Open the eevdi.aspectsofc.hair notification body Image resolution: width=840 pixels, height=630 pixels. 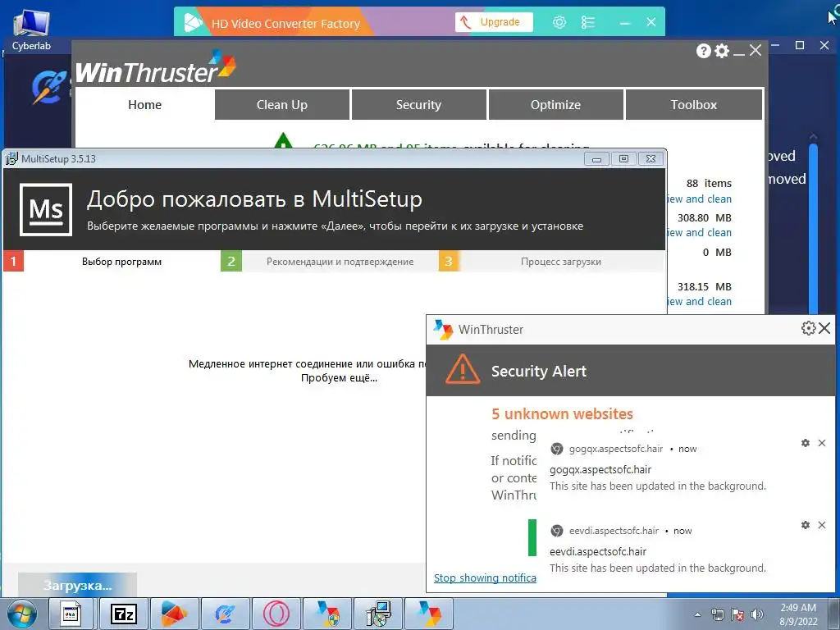658,559
